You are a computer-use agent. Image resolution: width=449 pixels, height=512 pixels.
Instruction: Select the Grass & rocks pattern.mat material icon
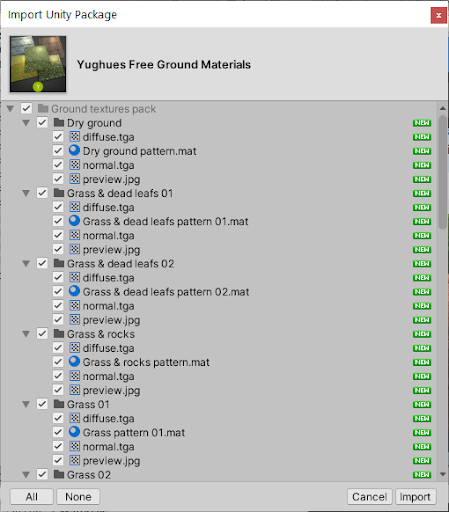point(74,362)
